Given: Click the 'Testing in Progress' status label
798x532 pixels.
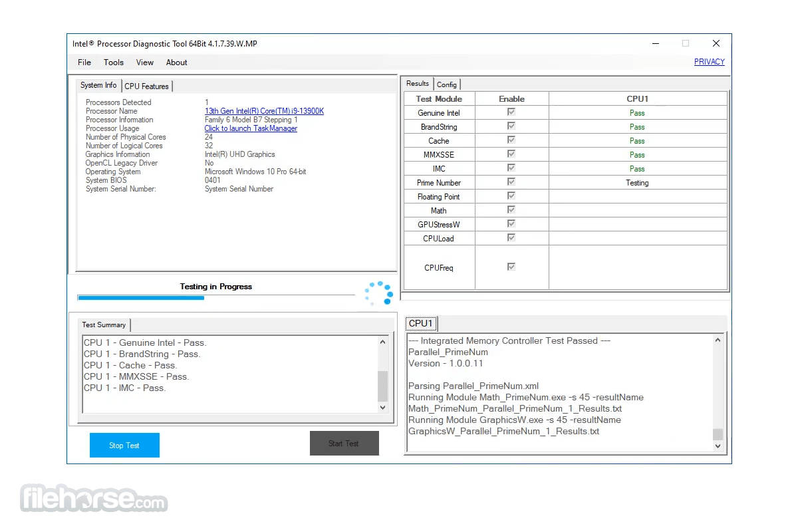Looking at the screenshot, I should (216, 287).
